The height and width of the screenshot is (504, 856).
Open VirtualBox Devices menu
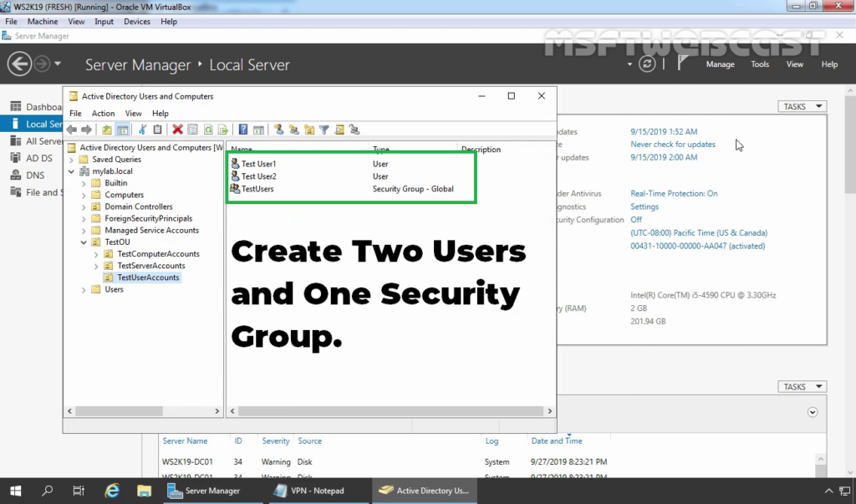click(137, 22)
